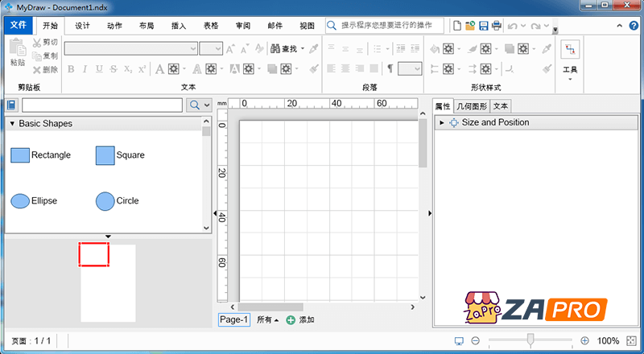Screen dimensions: 644x354
Task: Click the Save floppy disk icon
Action: (x=484, y=26)
